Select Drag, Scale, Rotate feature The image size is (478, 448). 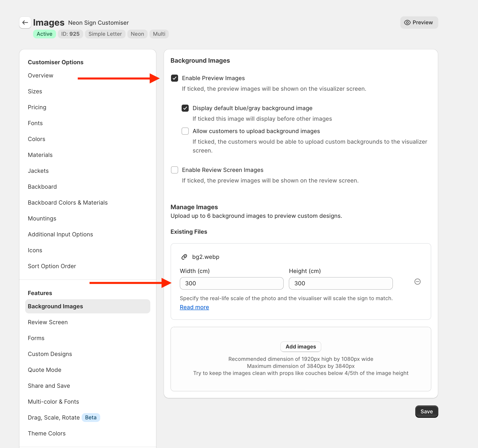(54, 418)
